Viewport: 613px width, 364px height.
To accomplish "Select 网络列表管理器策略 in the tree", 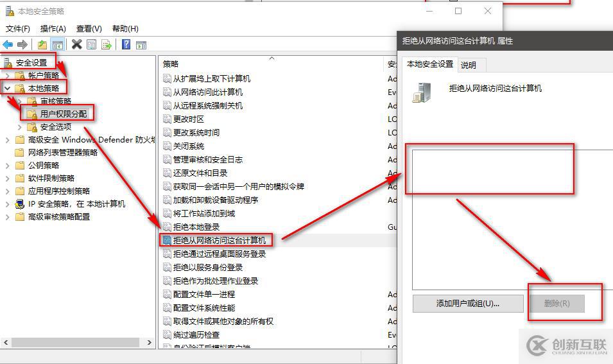I will (62, 153).
